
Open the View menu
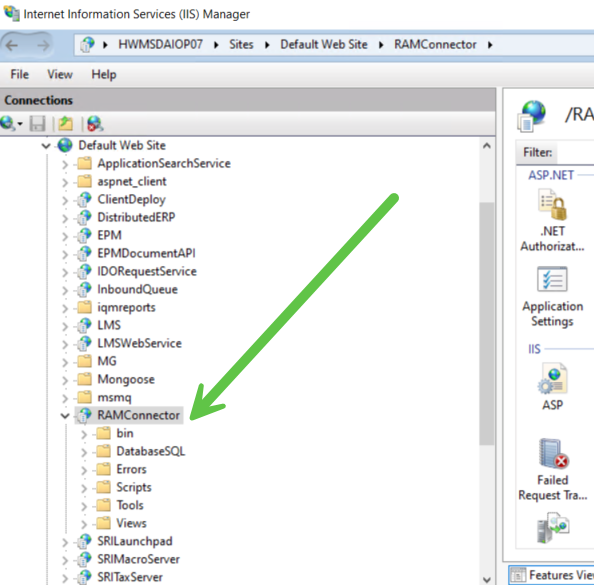point(60,74)
